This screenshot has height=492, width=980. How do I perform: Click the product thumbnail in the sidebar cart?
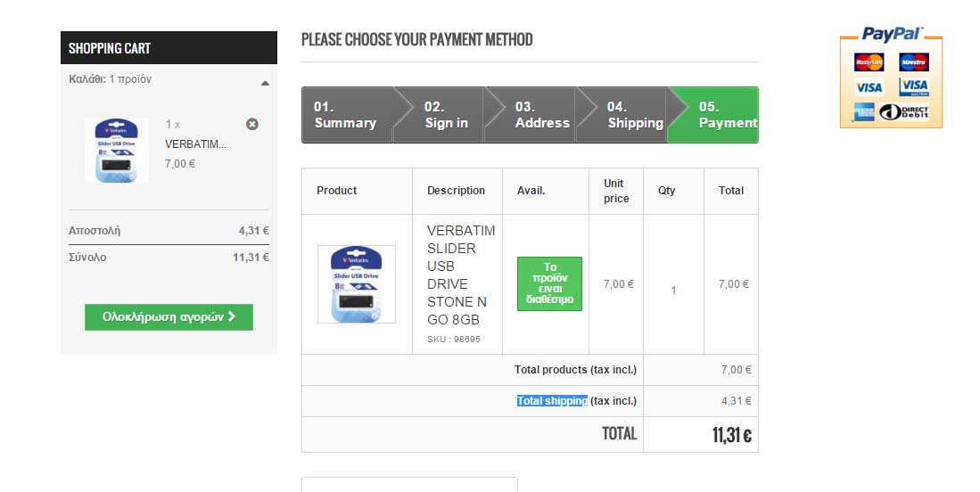click(117, 151)
